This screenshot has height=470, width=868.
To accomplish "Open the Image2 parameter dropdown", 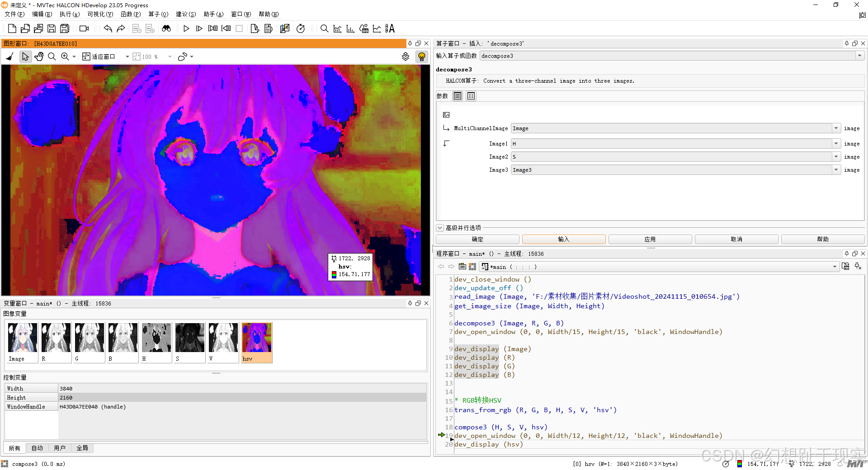I will tap(836, 157).
